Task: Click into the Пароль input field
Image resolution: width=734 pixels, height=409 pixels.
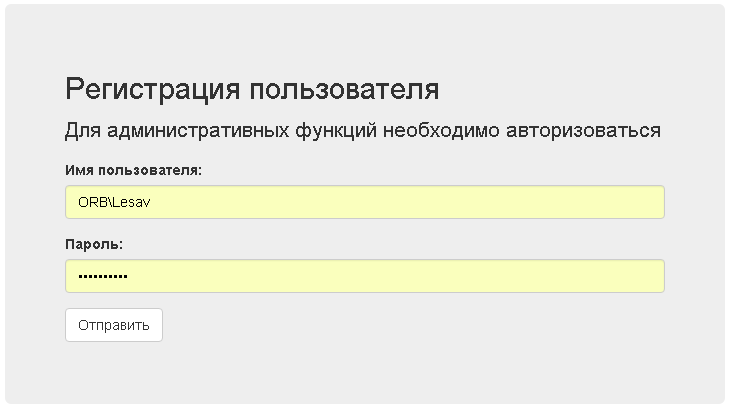Action: (x=364, y=277)
